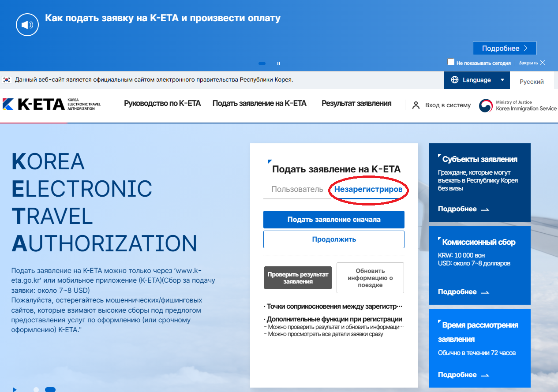Select the first banner slide indicator
The image size is (558, 392).
coord(262,63)
